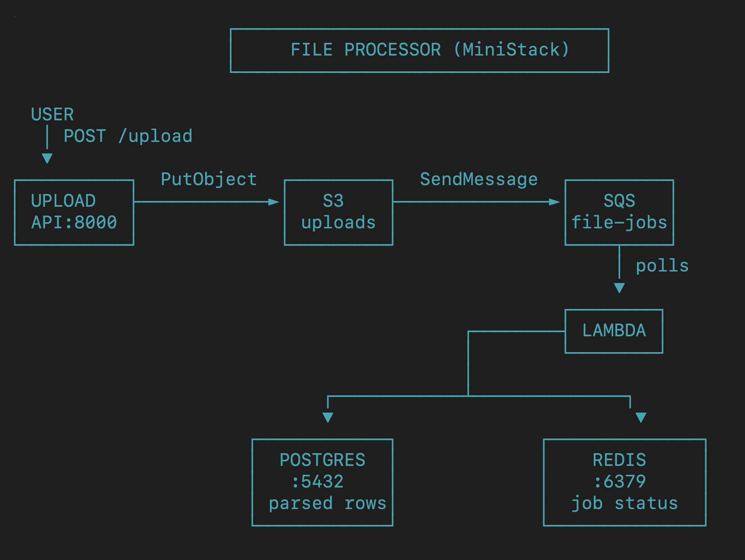Click the POST /upload label
The width and height of the screenshot is (745, 560).
(x=128, y=136)
